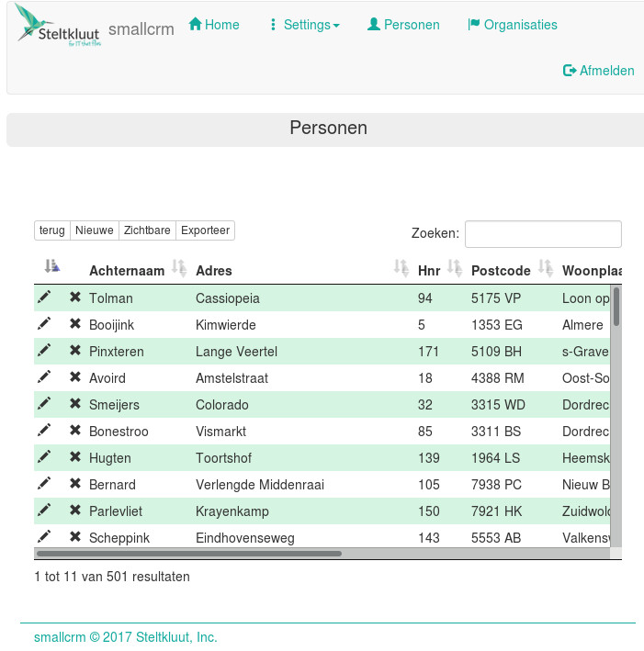Delete the Tolman row
This screenshot has width=644, height=651.
click(75, 297)
